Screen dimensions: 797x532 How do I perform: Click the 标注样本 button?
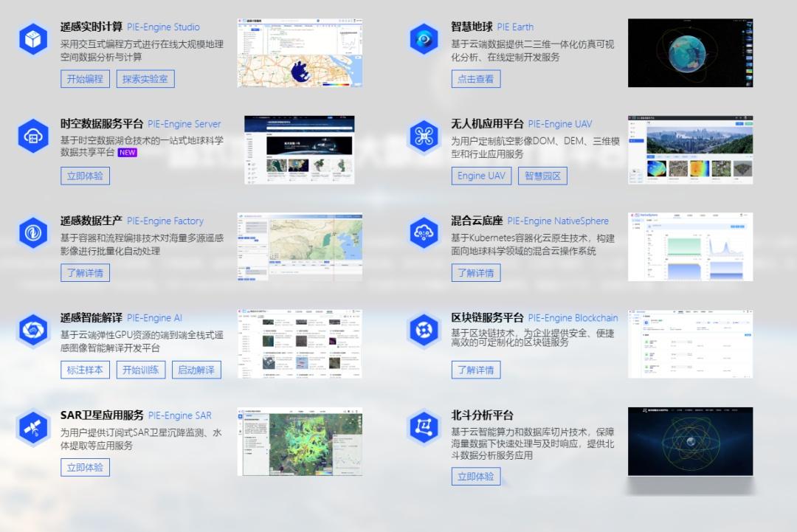pos(84,370)
